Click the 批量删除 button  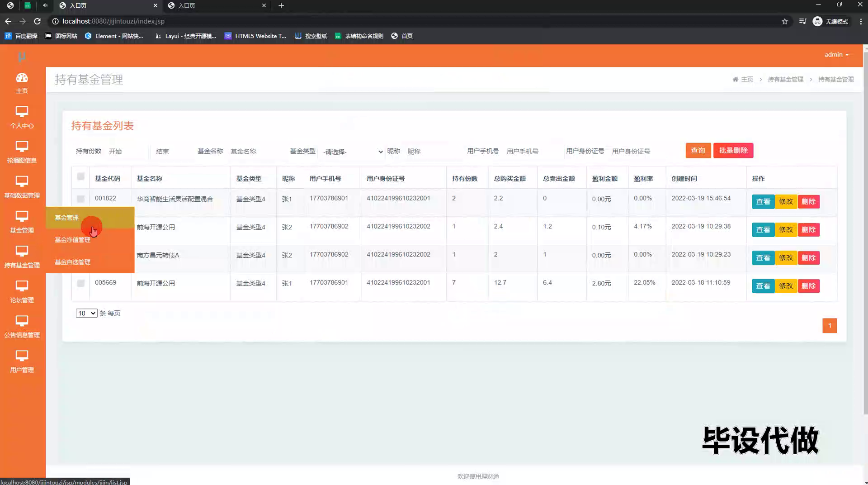733,150
